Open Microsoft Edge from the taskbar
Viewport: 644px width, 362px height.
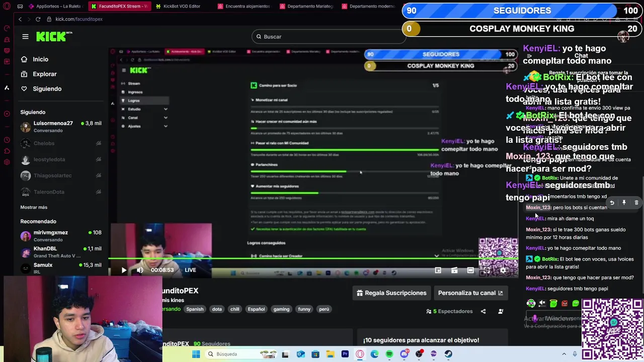pos(374,354)
